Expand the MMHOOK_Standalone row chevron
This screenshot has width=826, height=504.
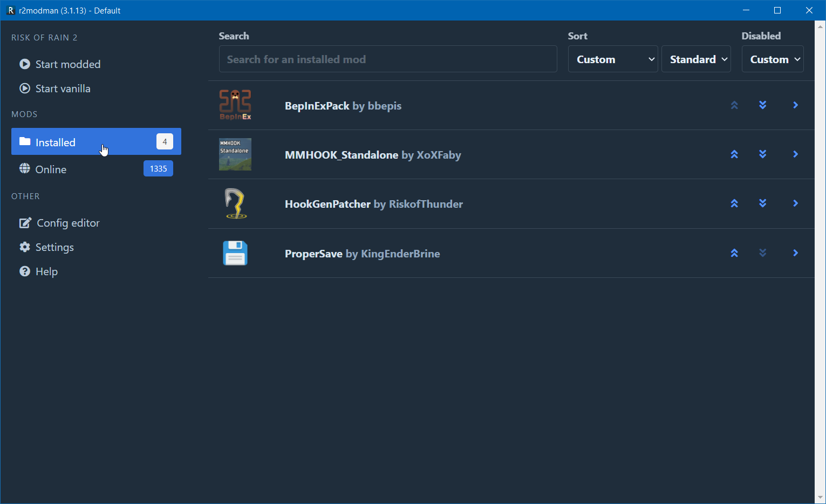point(796,154)
